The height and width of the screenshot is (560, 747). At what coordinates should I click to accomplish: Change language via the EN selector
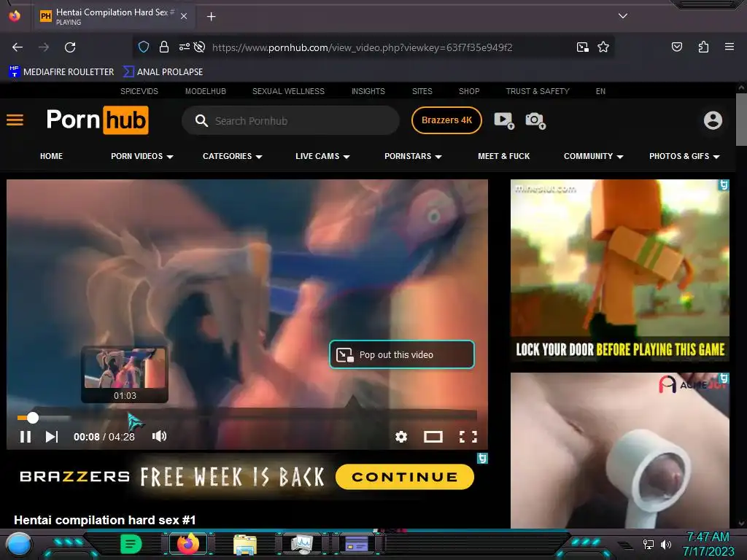(600, 91)
